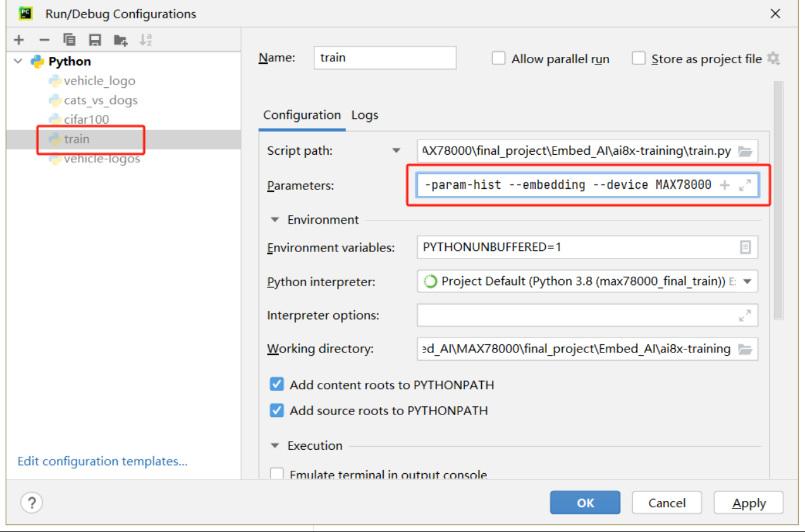Add new configuration with plus icon
The height and width of the screenshot is (532, 805).
(19, 40)
